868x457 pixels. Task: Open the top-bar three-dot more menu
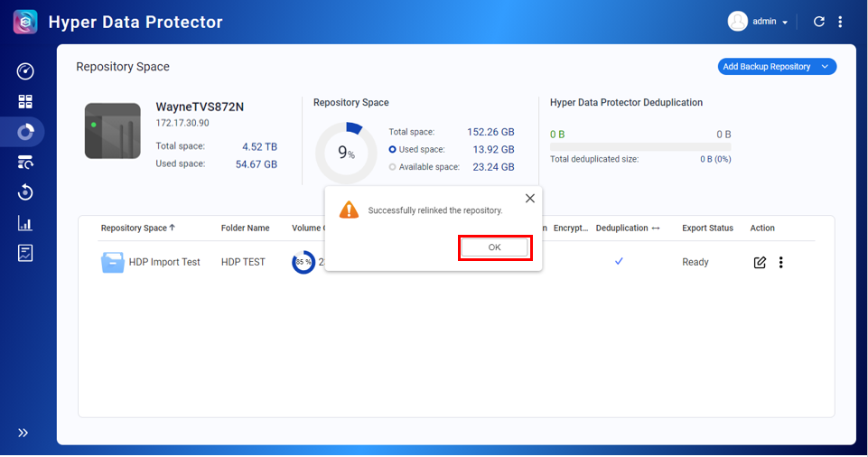840,22
